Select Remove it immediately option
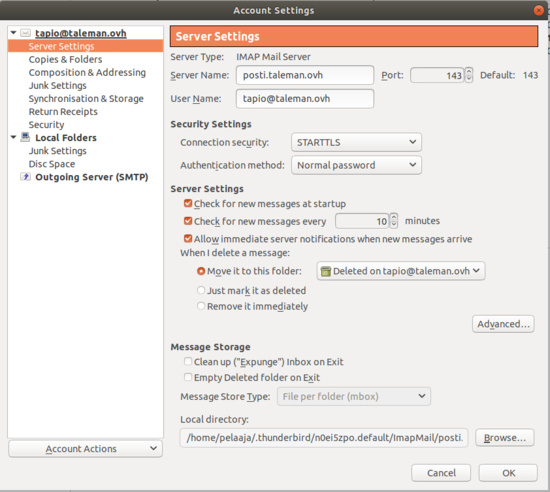Screen dimensions: 550x492 pos(201,306)
